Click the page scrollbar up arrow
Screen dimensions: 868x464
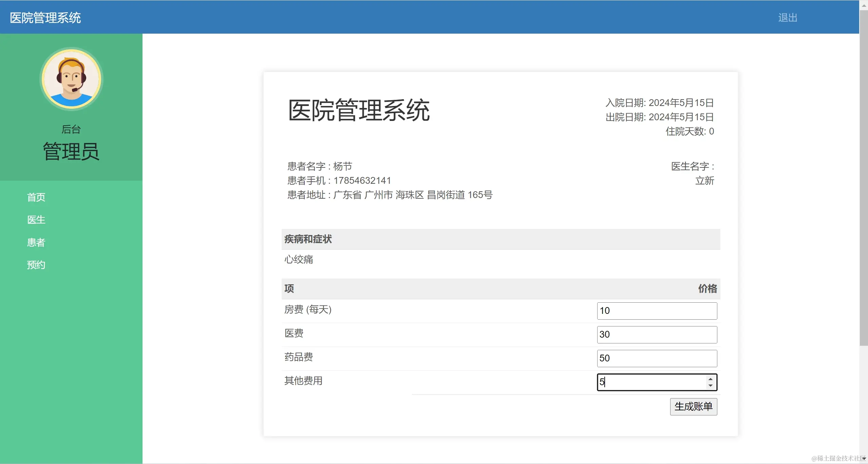pos(864,5)
